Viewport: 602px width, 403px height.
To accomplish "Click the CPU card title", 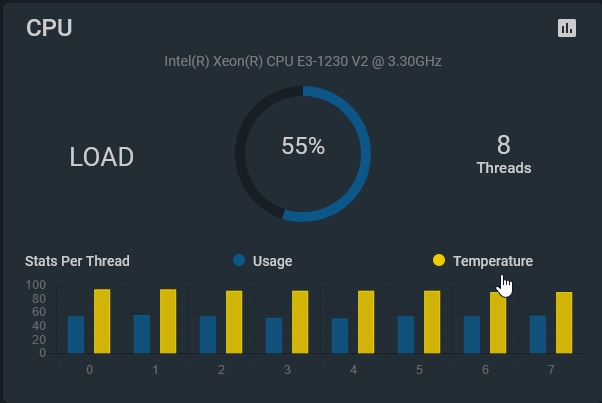I will pos(49,28).
